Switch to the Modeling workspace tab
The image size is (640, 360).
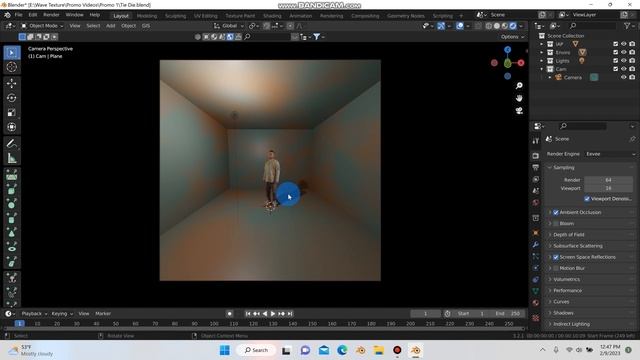147,16
